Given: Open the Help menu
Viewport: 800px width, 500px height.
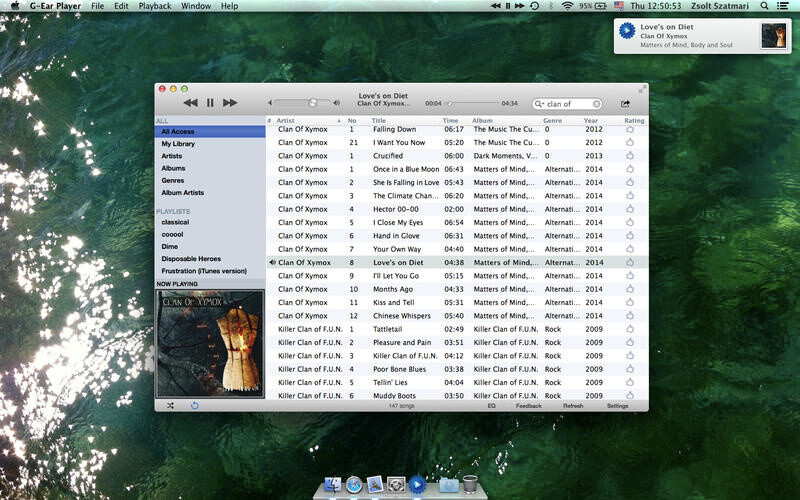Looking at the screenshot, I should coord(229,6).
